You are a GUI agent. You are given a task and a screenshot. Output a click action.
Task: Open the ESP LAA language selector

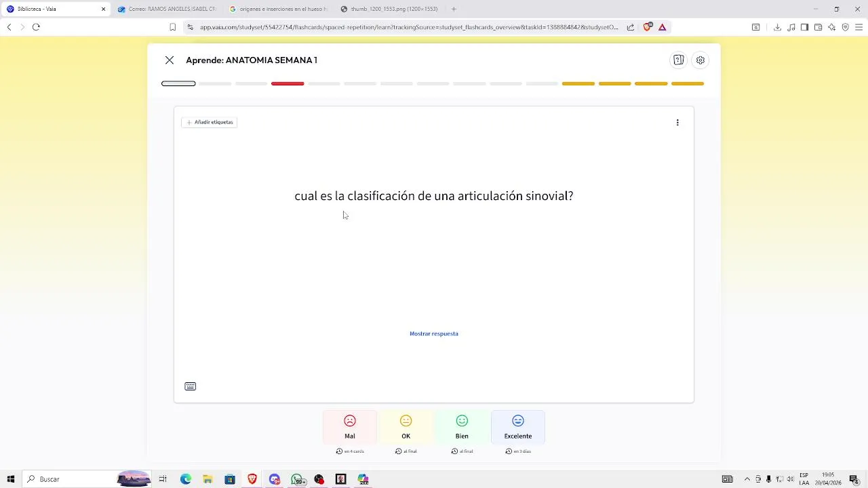(804, 479)
